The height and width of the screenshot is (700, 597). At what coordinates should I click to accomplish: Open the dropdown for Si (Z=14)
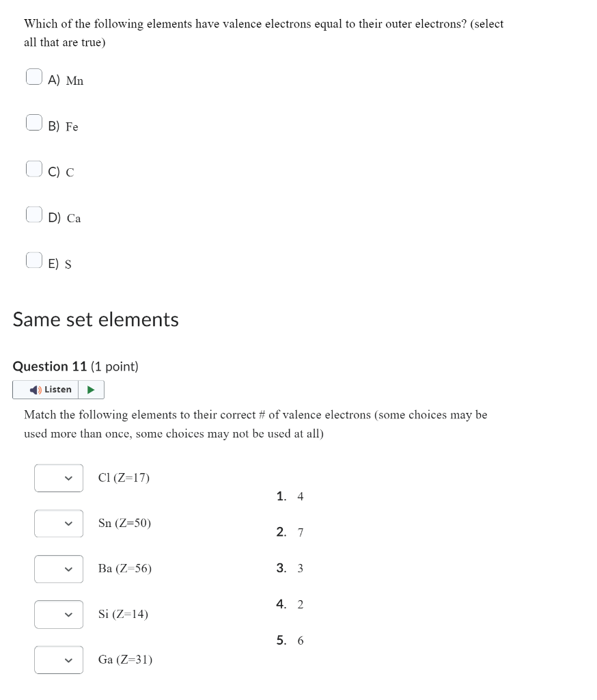tap(58, 614)
